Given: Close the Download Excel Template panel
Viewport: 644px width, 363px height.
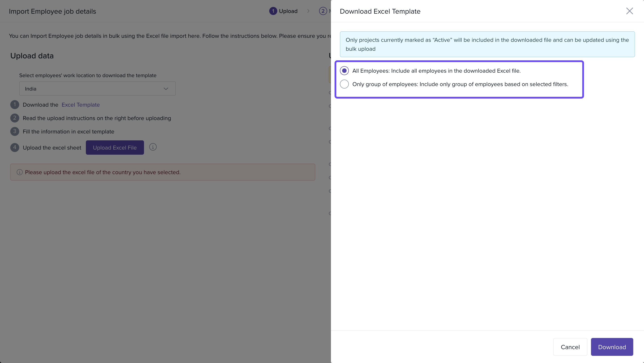Looking at the screenshot, I should coord(629,11).
